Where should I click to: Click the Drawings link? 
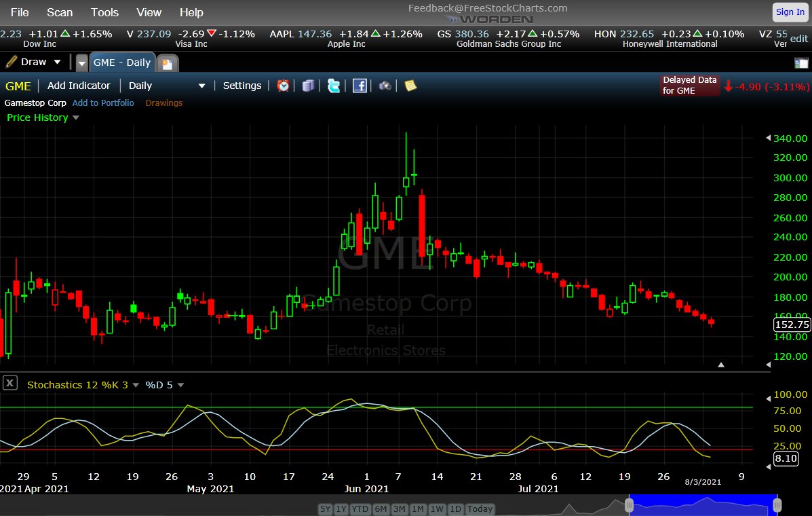coord(163,103)
